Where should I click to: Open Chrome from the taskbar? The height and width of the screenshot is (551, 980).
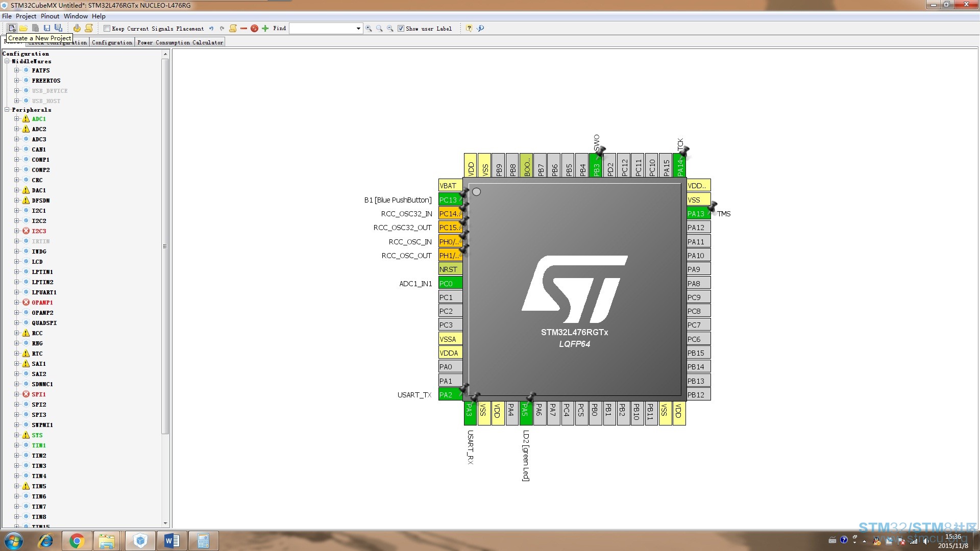pos(77,541)
